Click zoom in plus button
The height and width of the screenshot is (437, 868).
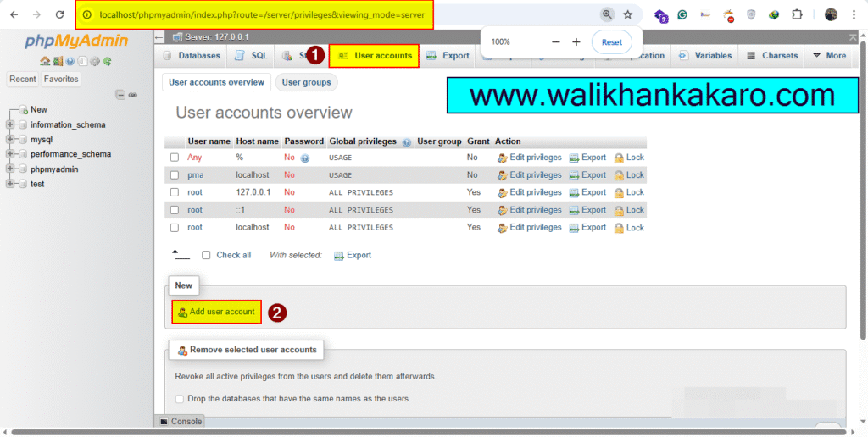[x=576, y=42]
